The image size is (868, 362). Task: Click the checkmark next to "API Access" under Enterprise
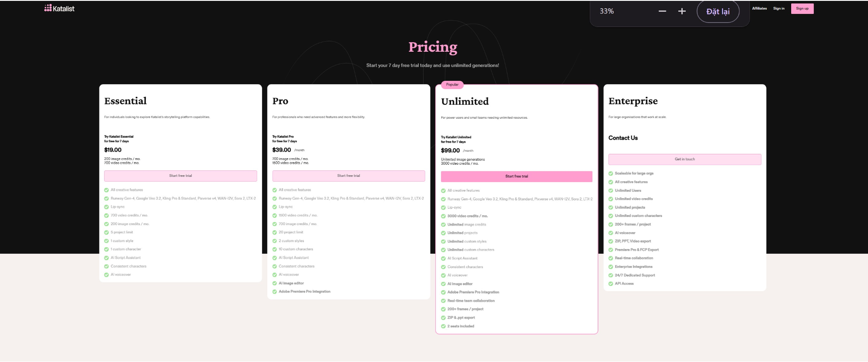pyautogui.click(x=612, y=283)
